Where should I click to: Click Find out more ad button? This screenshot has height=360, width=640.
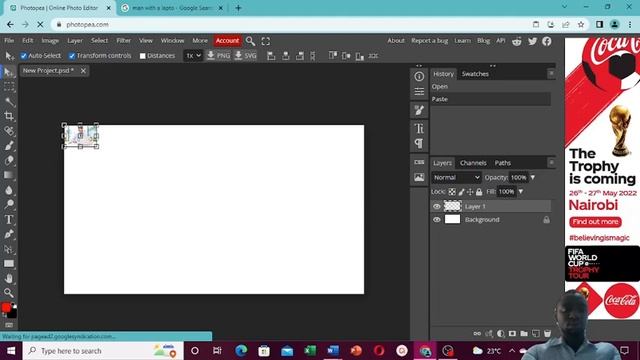(x=596, y=222)
